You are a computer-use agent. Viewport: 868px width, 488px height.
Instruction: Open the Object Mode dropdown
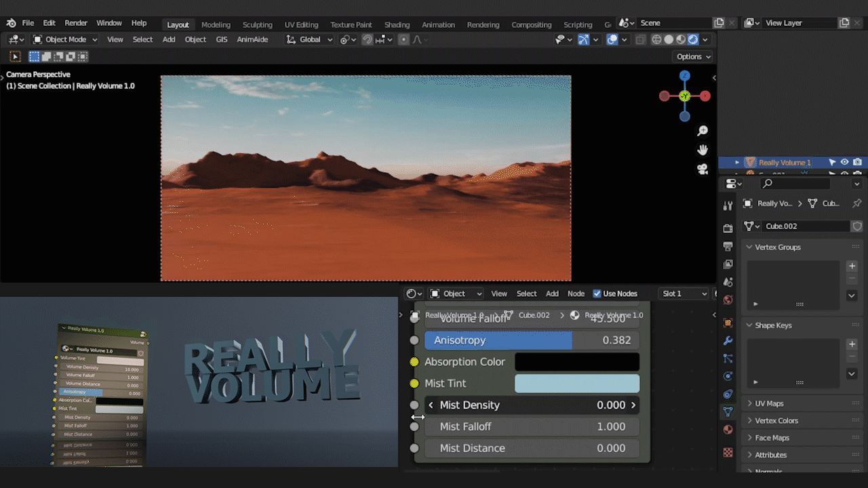click(x=65, y=40)
